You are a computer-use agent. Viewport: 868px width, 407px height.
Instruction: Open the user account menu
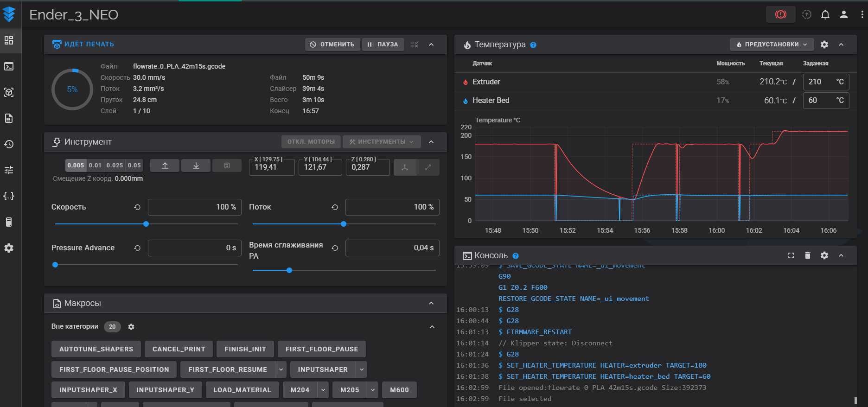[x=844, y=14]
